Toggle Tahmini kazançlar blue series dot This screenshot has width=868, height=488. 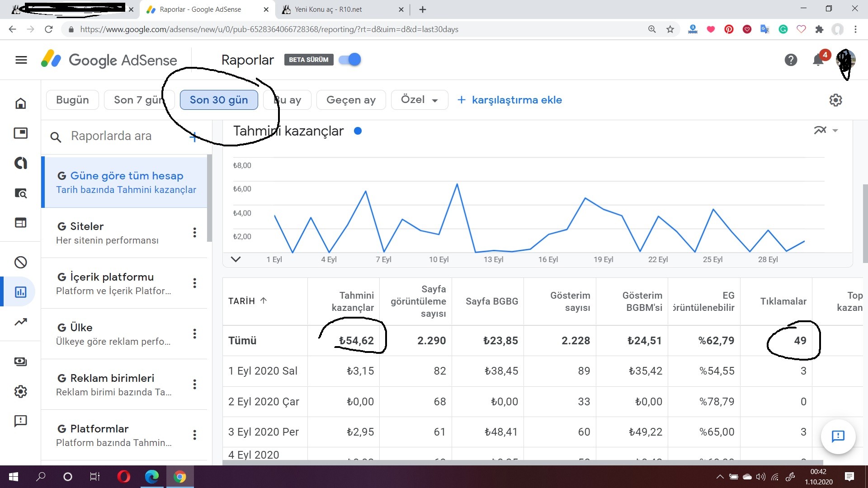tap(358, 131)
